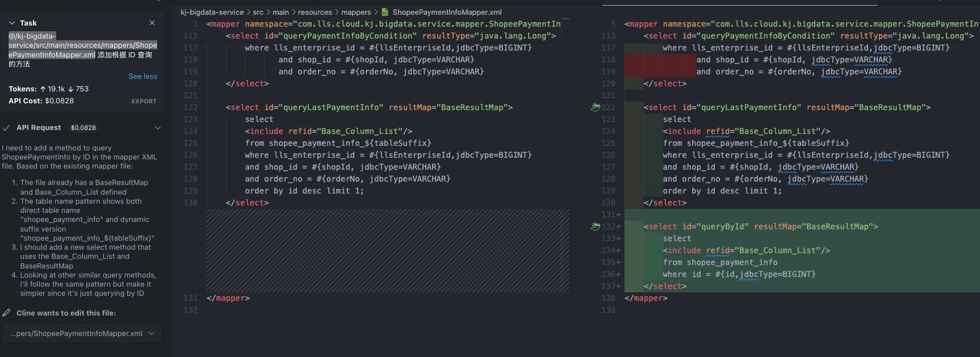Image resolution: width=980 pixels, height=357 pixels.
Task: Click the tokens download arrow icon
Action: pos(70,89)
